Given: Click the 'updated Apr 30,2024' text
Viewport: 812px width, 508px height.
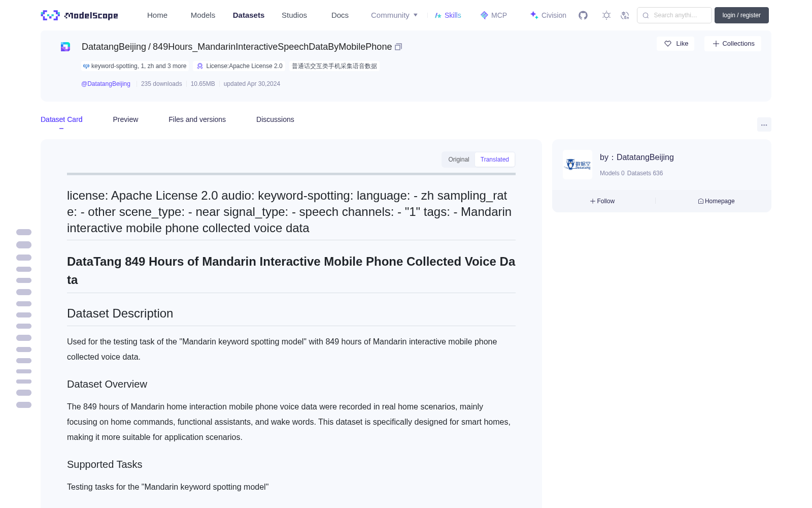Looking at the screenshot, I should point(252,84).
